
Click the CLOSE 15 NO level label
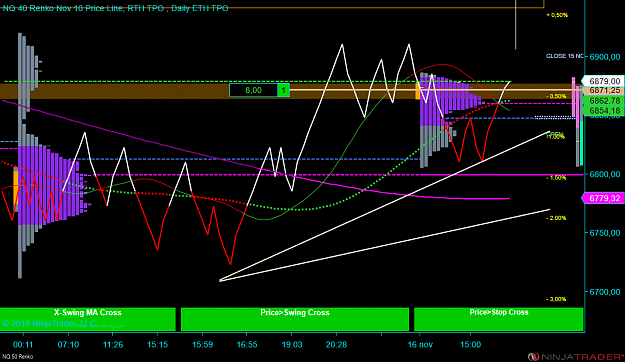564,56
